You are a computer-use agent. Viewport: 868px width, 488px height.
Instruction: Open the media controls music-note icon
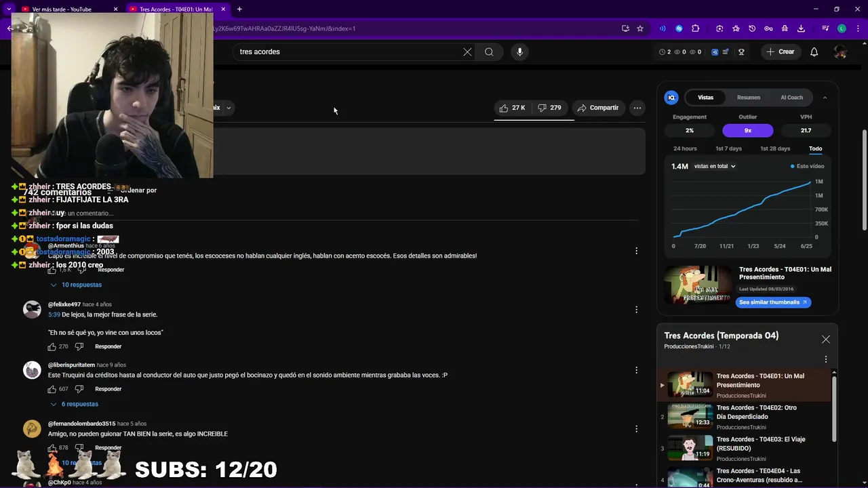pos(825,28)
